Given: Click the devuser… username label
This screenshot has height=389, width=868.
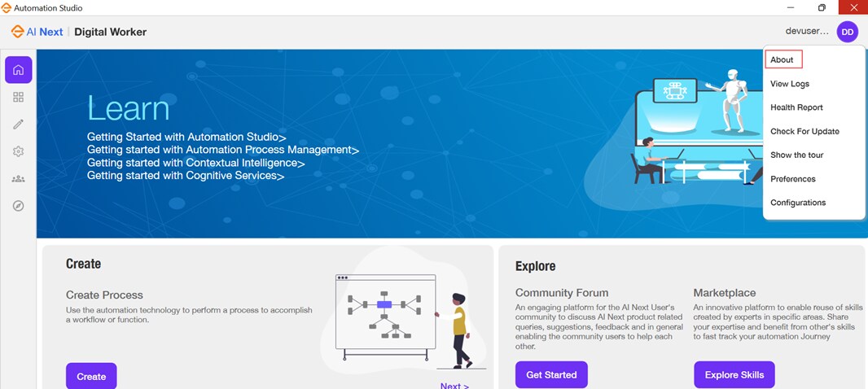Looking at the screenshot, I should point(807,32).
